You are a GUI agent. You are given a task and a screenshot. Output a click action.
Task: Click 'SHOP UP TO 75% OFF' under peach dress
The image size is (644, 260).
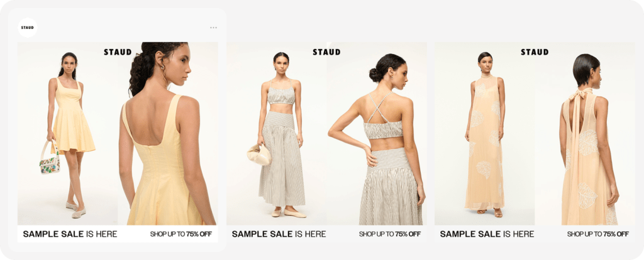598,234
